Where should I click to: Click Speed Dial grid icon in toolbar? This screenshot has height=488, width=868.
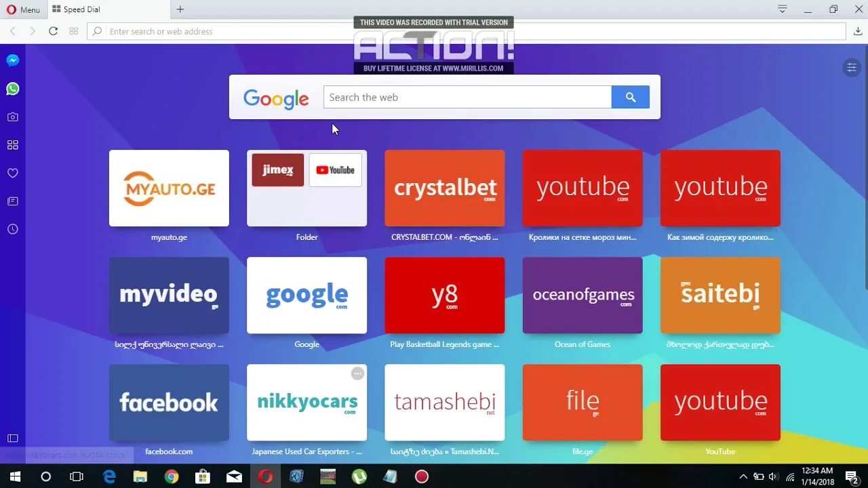coord(73,31)
